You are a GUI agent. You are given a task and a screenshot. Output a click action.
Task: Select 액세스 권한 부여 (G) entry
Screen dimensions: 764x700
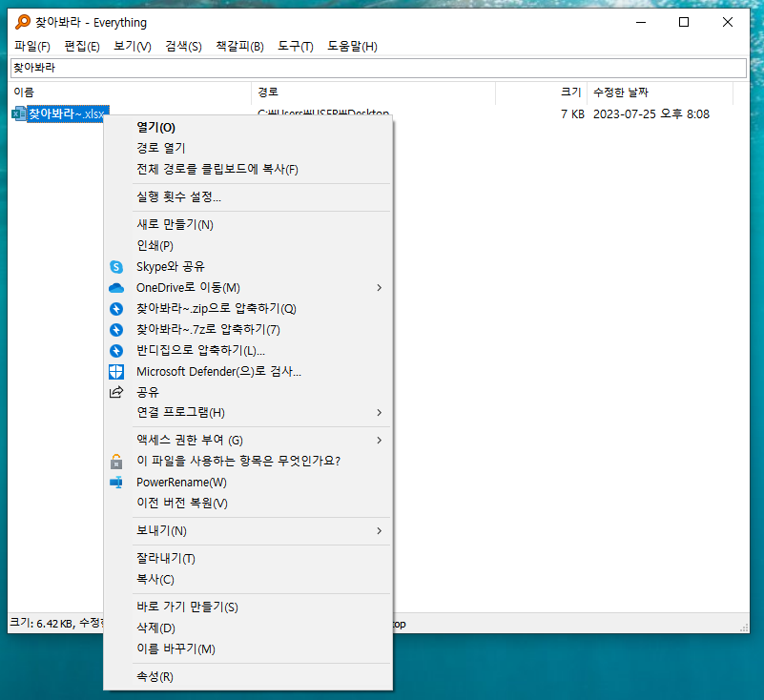248,441
